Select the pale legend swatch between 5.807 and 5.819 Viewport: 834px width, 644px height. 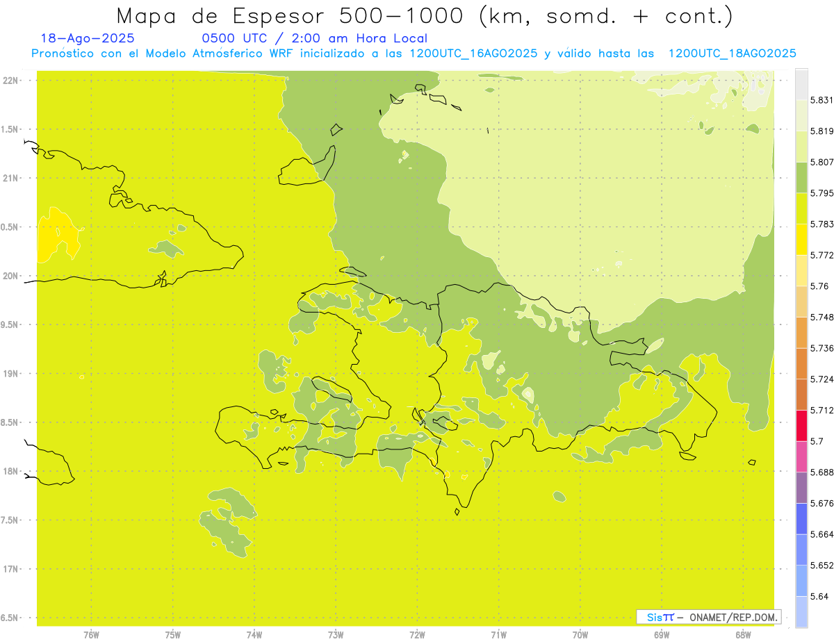click(x=801, y=147)
